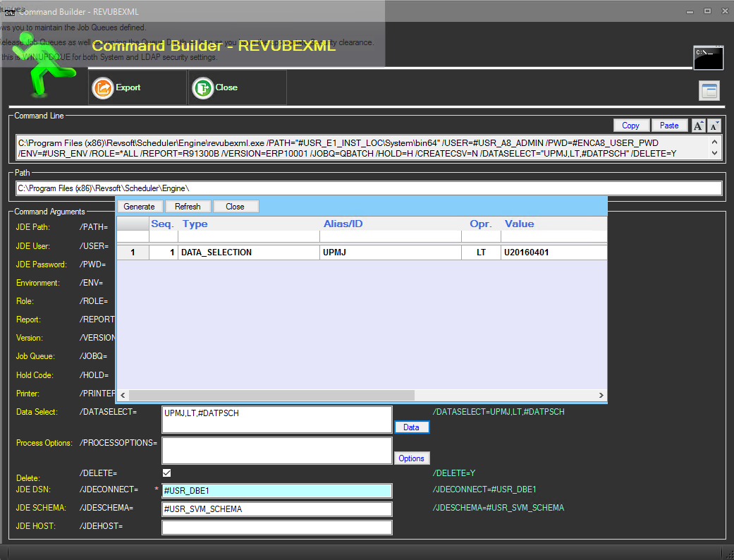Click the green Close toolbar icon
Screen dimensions: 734x560
[202, 87]
